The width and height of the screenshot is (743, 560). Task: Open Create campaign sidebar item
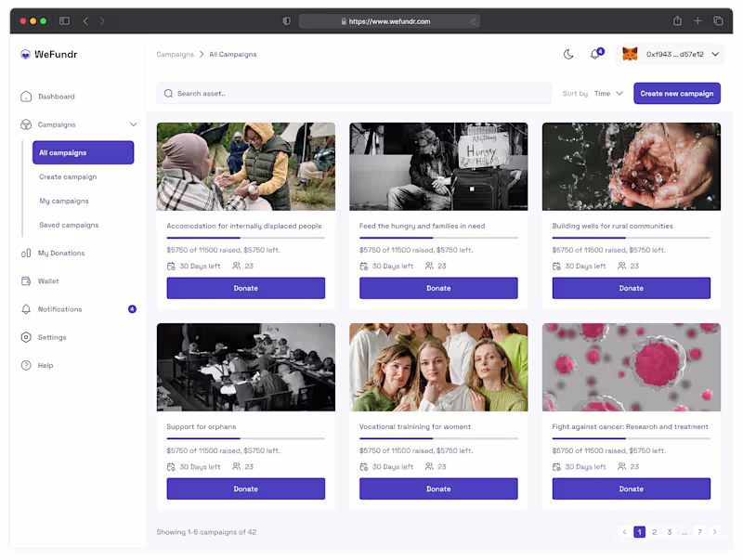68,176
